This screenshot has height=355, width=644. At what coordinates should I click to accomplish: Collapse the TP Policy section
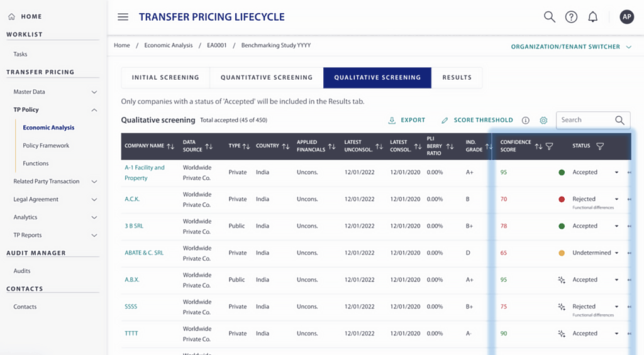click(x=94, y=110)
